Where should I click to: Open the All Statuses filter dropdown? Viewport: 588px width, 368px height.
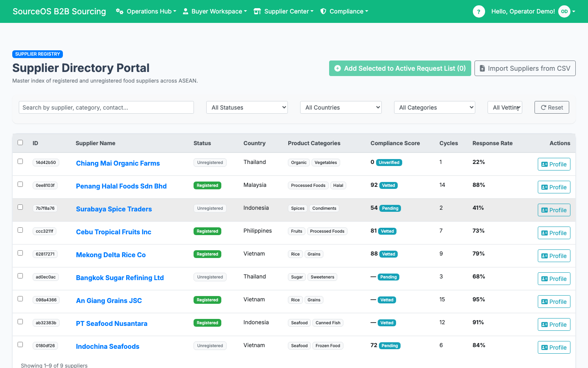click(x=247, y=108)
